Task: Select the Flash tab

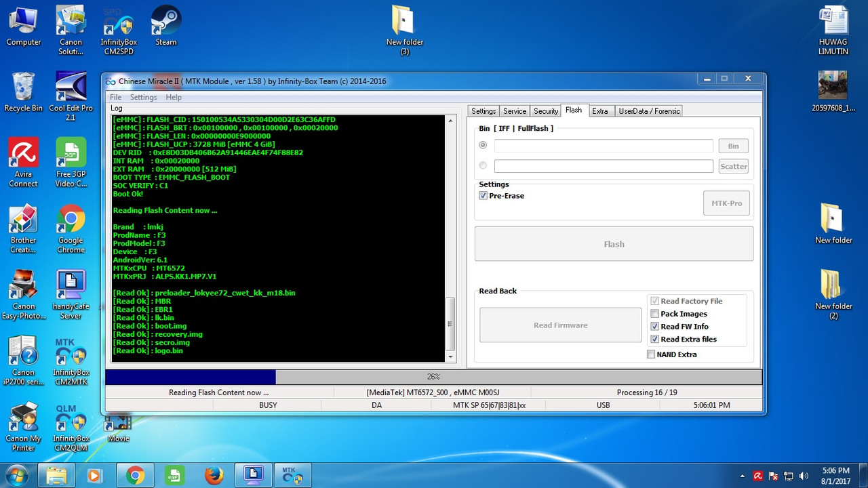Action: 574,110
